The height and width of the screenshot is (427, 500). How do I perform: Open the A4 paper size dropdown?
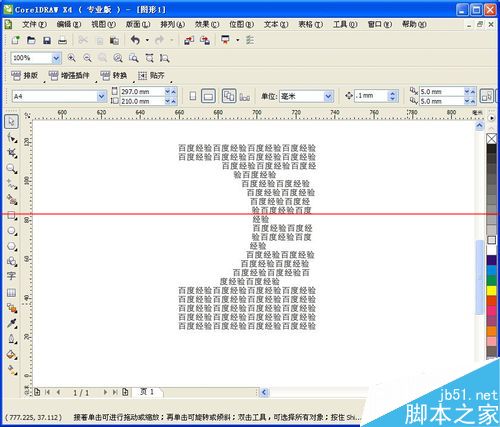(101, 96)
